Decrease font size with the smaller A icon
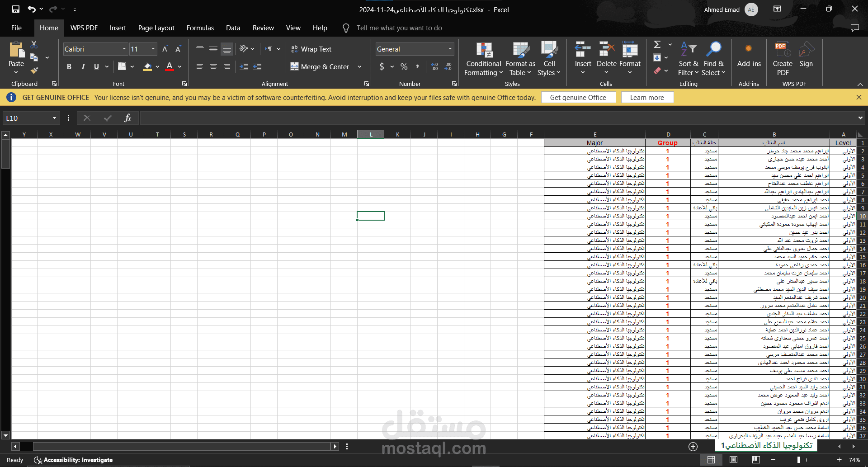The height and width of the screenshot is (467, 868). point(178,49)
